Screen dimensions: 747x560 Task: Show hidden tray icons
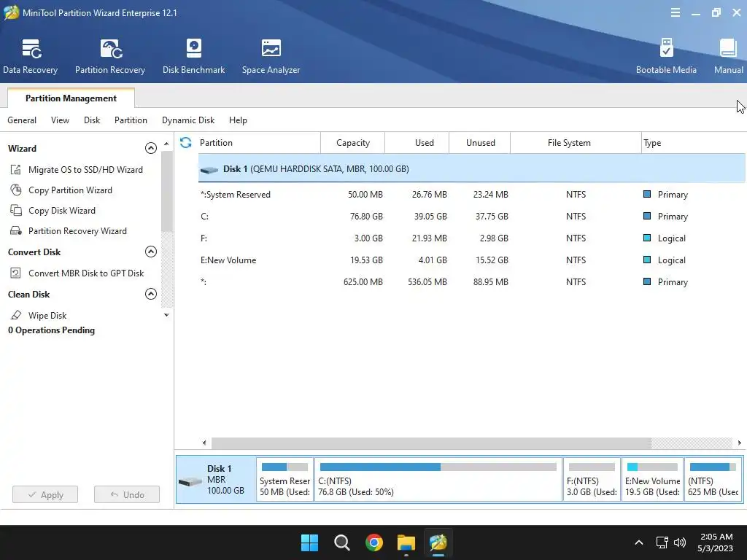(x=639, y=542)
